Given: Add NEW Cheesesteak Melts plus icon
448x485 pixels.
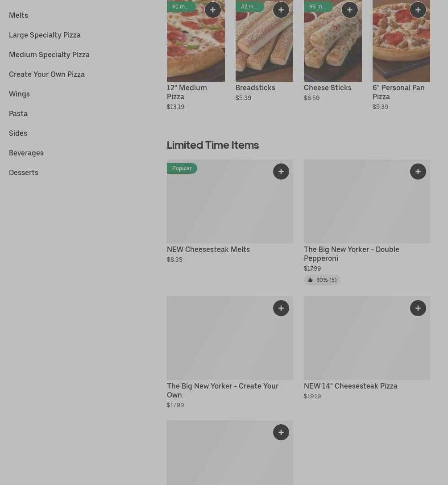Looking at the screenshot, I should pyautogui.click(x=281, y=171).
